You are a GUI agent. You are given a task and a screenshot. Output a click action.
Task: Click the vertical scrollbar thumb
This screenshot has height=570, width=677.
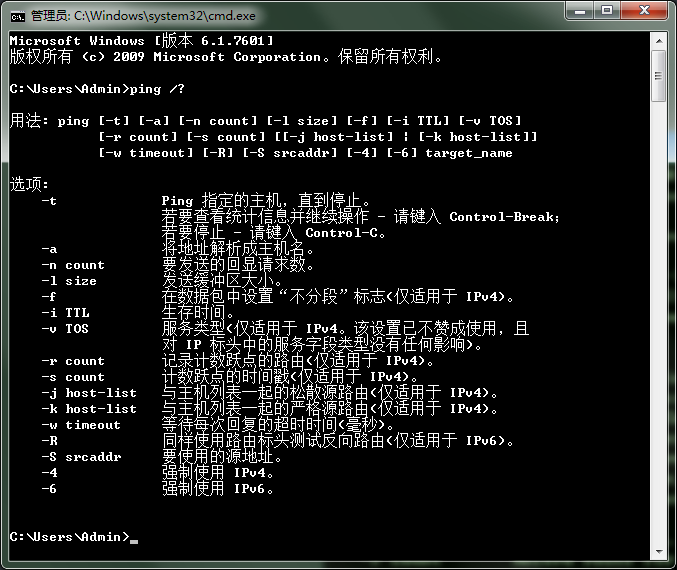pos(659,76)
